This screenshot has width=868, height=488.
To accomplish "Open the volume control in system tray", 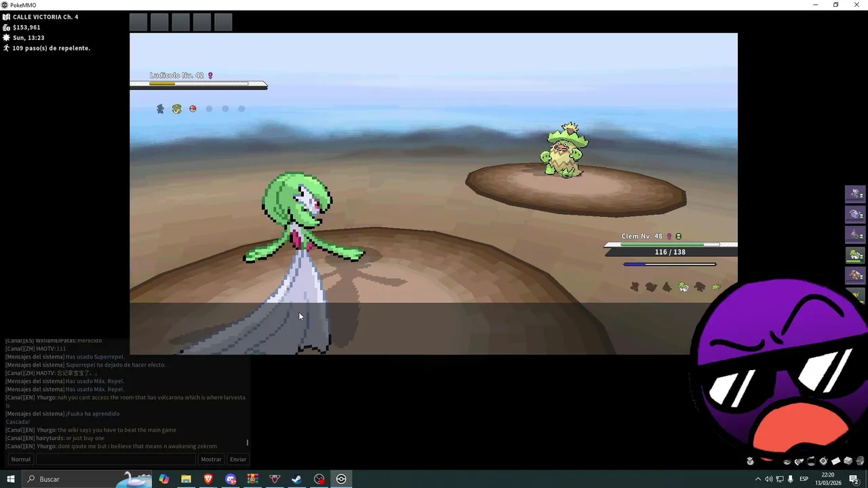I will tap(769, 479).
